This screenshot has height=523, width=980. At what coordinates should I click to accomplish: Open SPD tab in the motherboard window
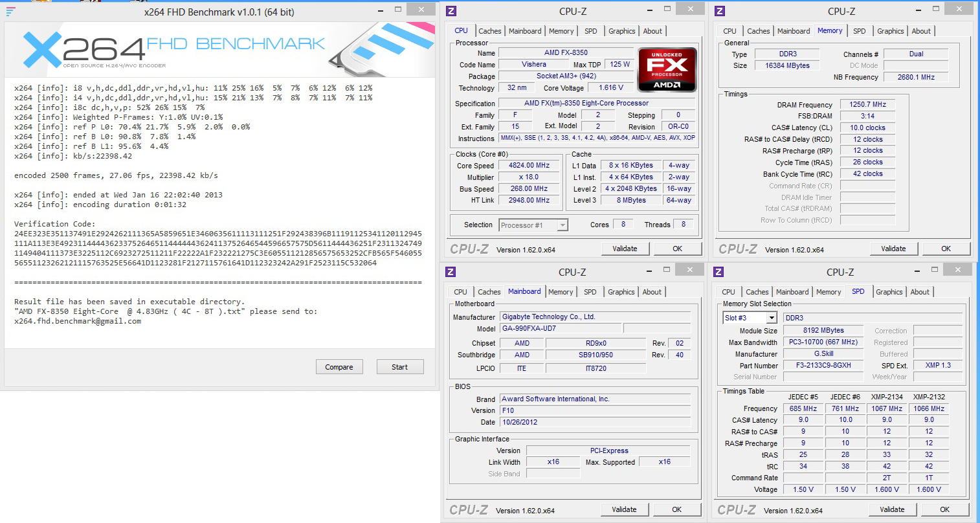[590, 292]
